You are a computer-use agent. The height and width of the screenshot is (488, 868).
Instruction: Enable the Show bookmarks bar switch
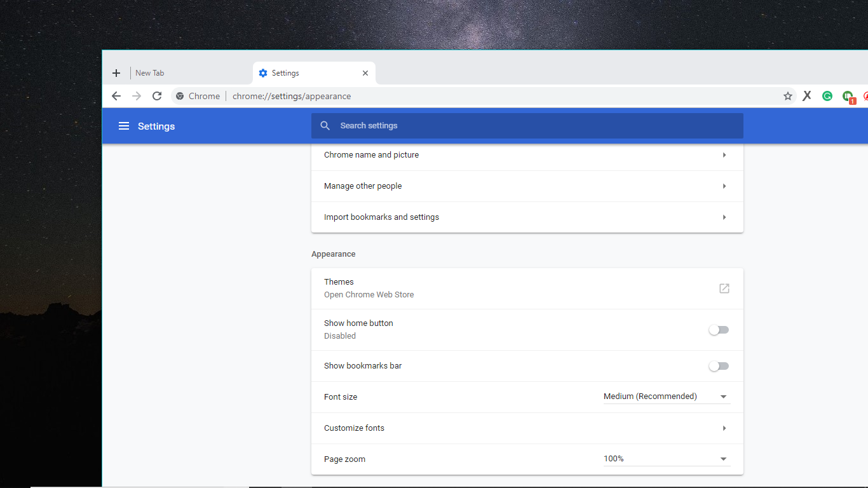tap(719, 366)
